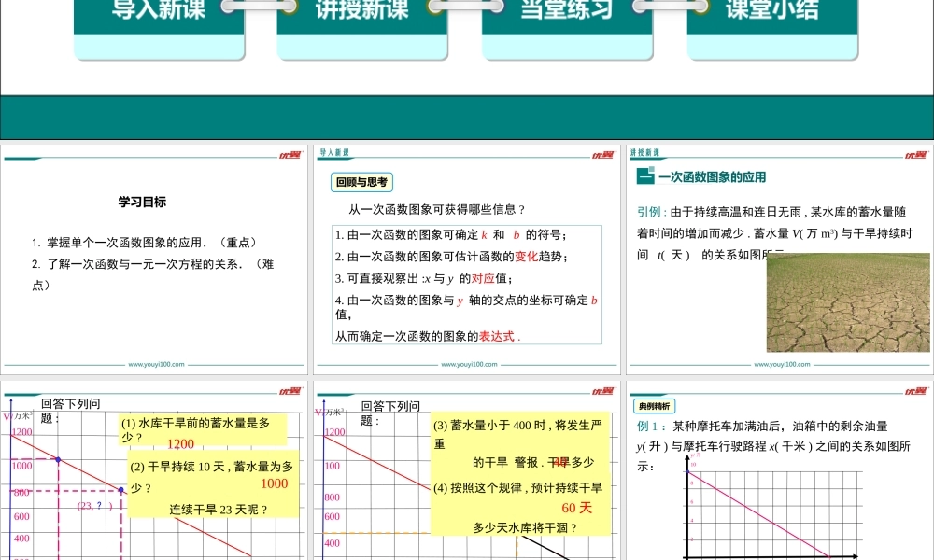The height and width of the screenshot is (560, 934).
Task: Click the small 导入新课 header on the 回顾与思考 slide
Action: (x=334, y=152)
